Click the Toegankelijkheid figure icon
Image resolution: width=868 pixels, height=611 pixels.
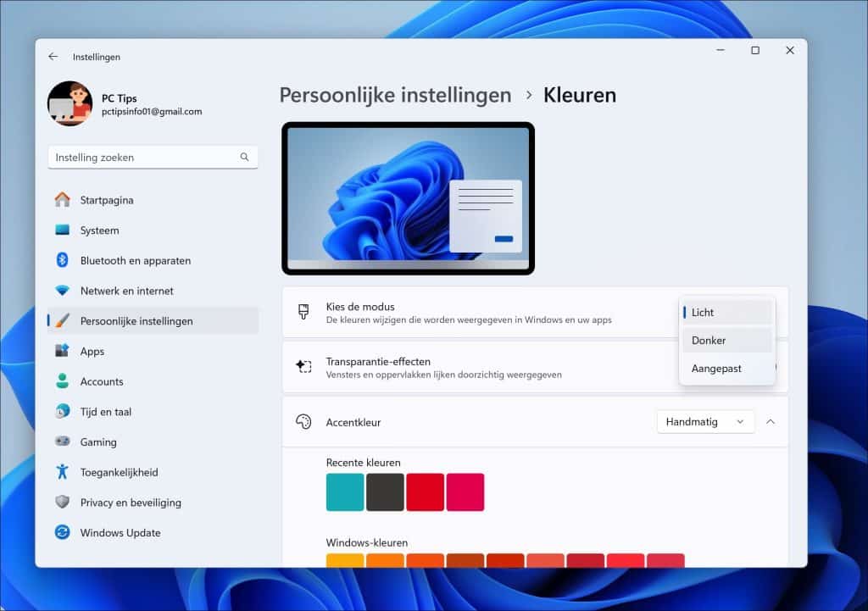coord(63,471)
